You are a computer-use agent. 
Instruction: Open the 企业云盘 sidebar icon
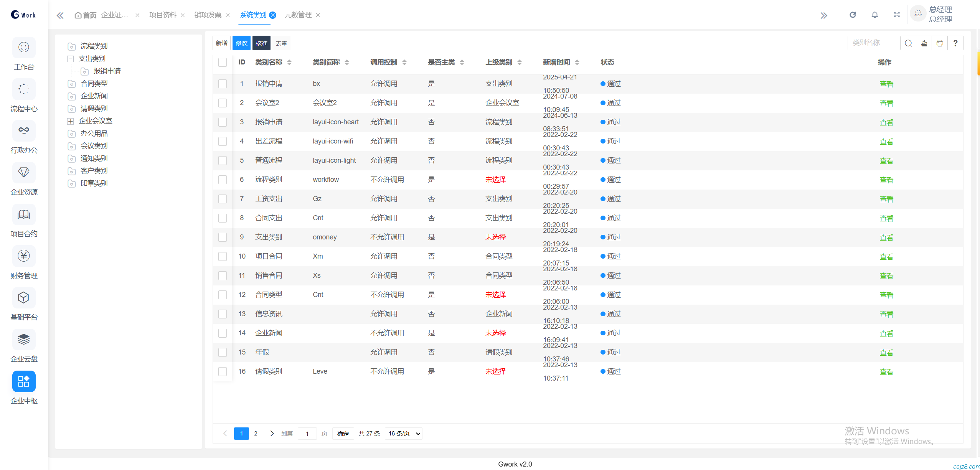[24, 340]
